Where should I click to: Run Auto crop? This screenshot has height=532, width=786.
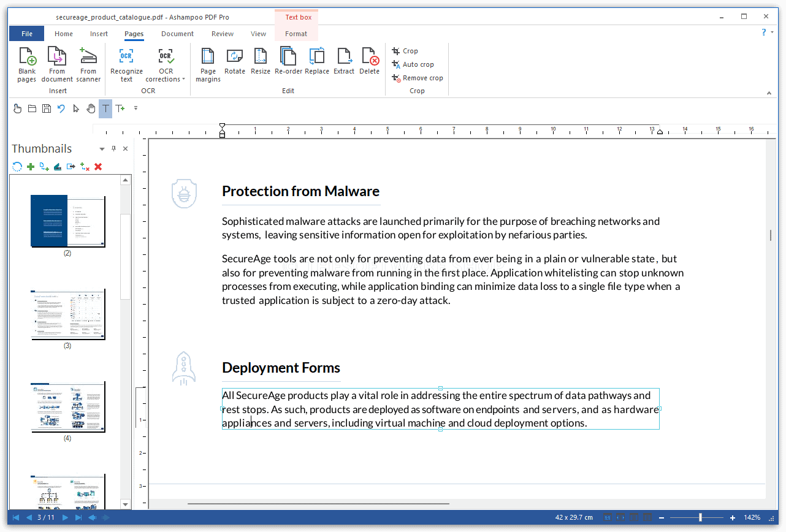coord(413,64)
